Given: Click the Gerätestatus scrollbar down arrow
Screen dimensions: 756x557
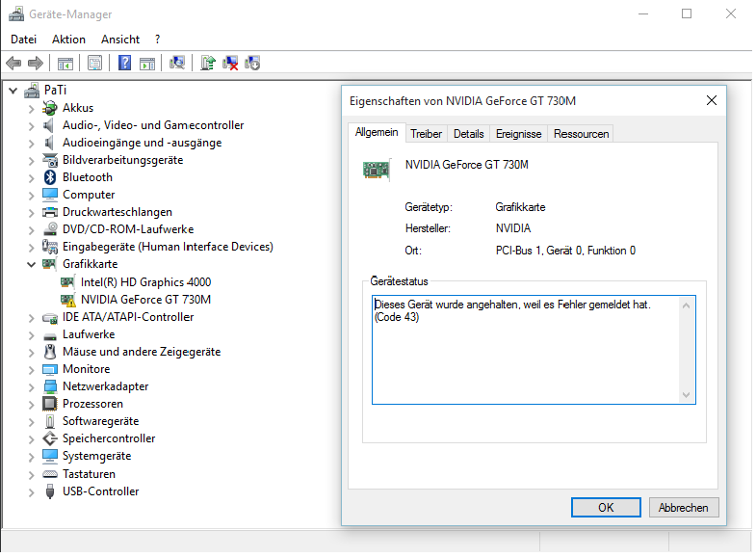Looking at the screenshot, I should pyautogui.click(x=686, y=395).
